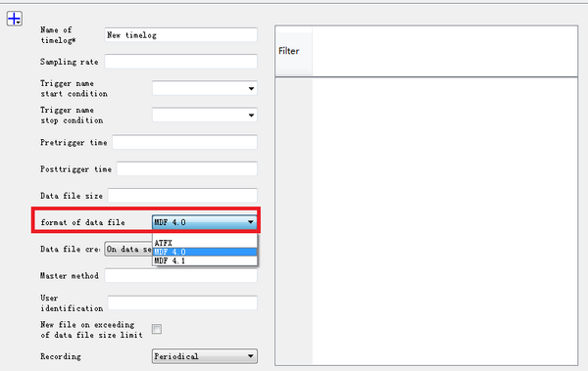Click the filter text area beside Filter
Viewport: 588px width, 371px height.
click(445, 51)
